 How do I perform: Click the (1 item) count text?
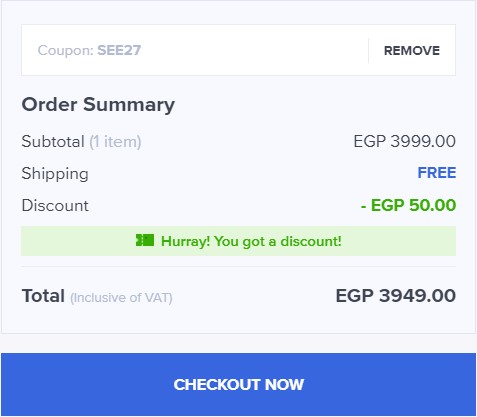click(x=115, y=142)
